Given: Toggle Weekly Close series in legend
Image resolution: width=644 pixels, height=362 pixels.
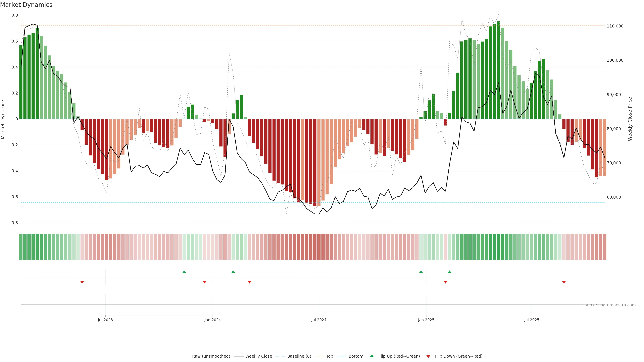Looking at the screenshot, I should point(258,356).
